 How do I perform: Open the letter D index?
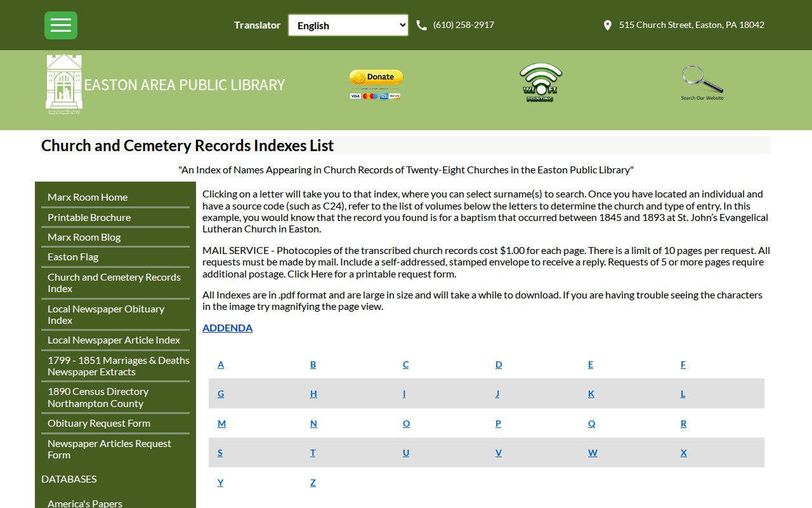(499, 364)
